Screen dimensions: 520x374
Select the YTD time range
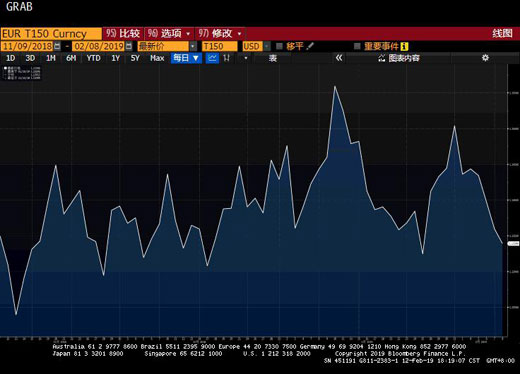pyautogui.click(x=93, y=58)
